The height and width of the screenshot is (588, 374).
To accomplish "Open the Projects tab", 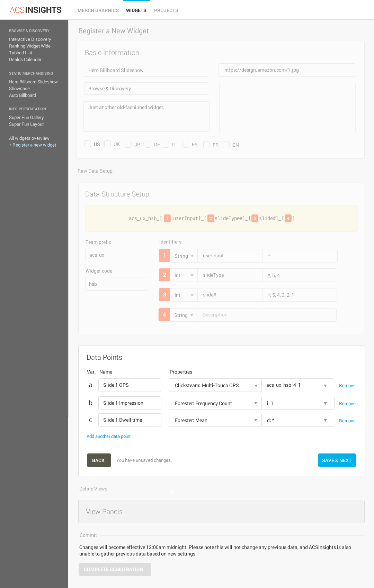I will [166, 10].
